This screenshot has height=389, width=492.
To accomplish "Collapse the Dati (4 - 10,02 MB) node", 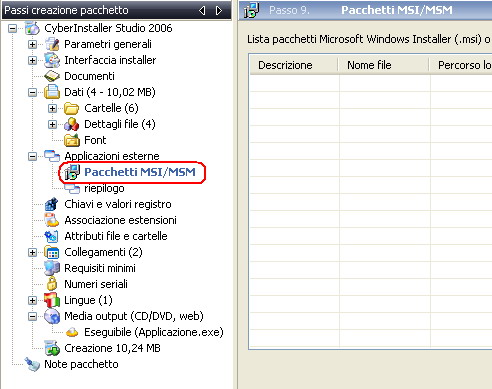I will 32,92.
